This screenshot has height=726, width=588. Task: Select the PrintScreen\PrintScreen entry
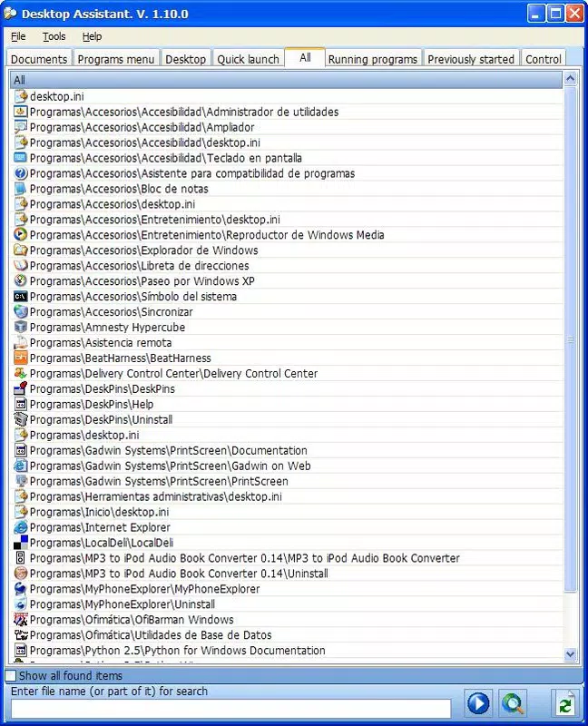pos(288,481)
